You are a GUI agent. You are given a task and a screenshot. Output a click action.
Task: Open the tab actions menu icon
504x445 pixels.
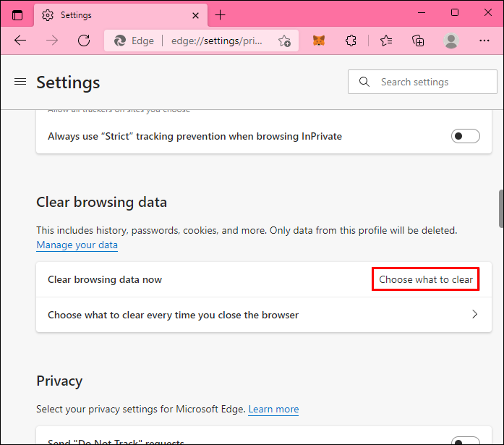pos(17,14)
